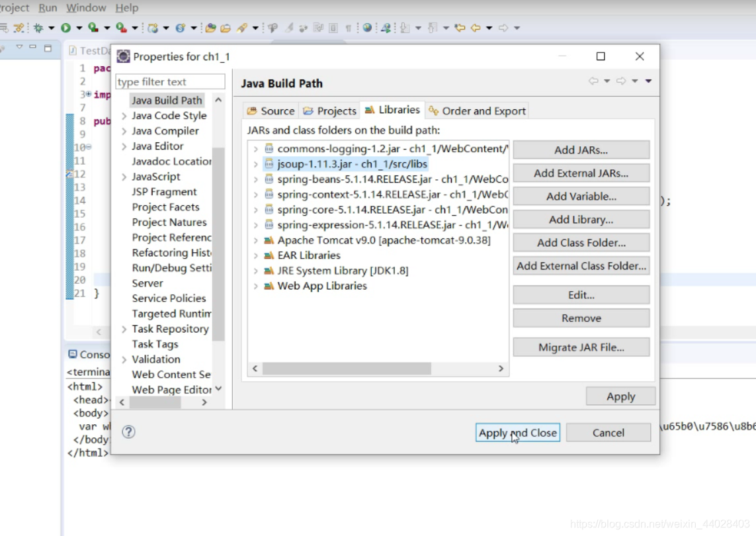Viewport: 756px width, 536px height.
Task: Open the Run menu
Action: point(48,8)
